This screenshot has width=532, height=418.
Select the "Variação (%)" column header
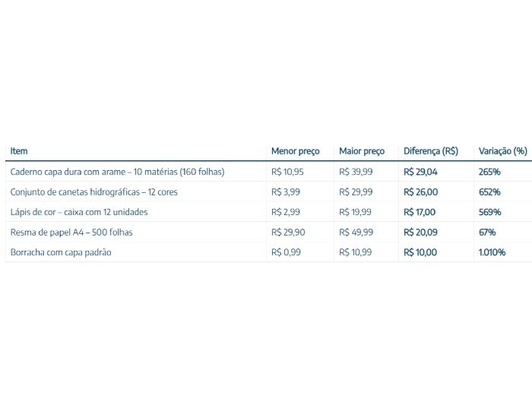pos(502,151)
